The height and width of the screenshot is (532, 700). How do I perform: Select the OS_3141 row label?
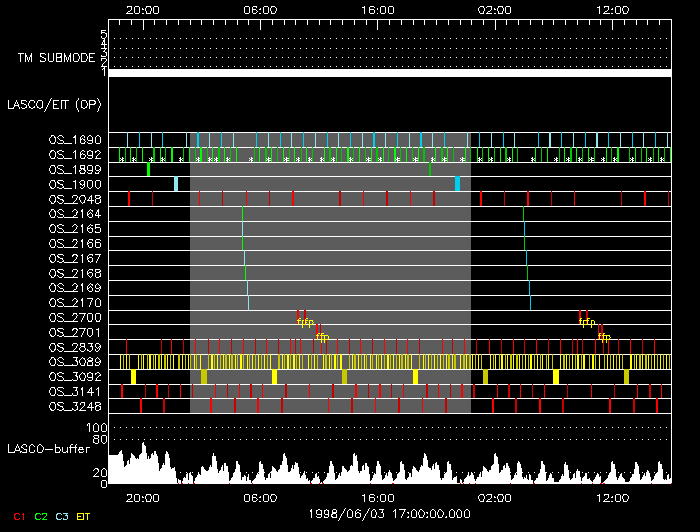point(75,391)
